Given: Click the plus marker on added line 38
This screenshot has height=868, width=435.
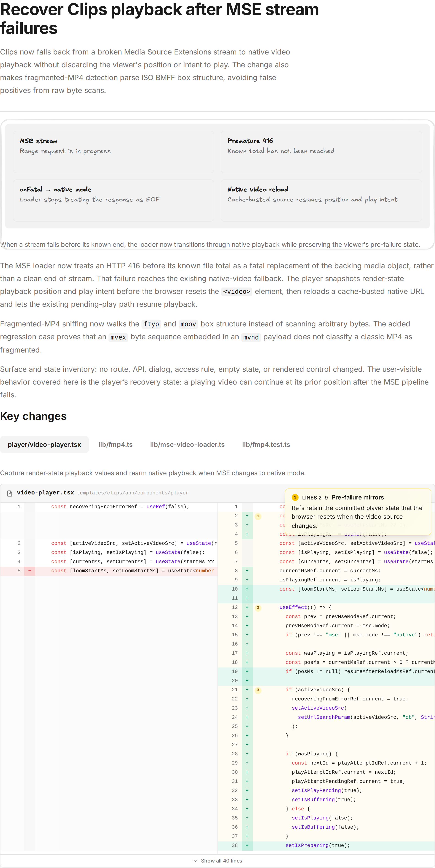Looking at the screenshot, I should coord(247,845).
